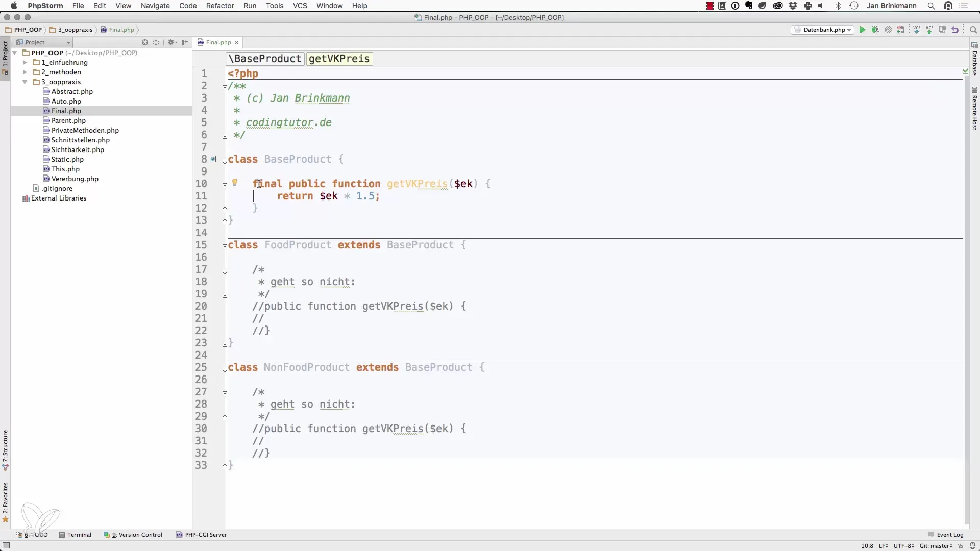Toggle the Database side panel button

coord(974,59)
